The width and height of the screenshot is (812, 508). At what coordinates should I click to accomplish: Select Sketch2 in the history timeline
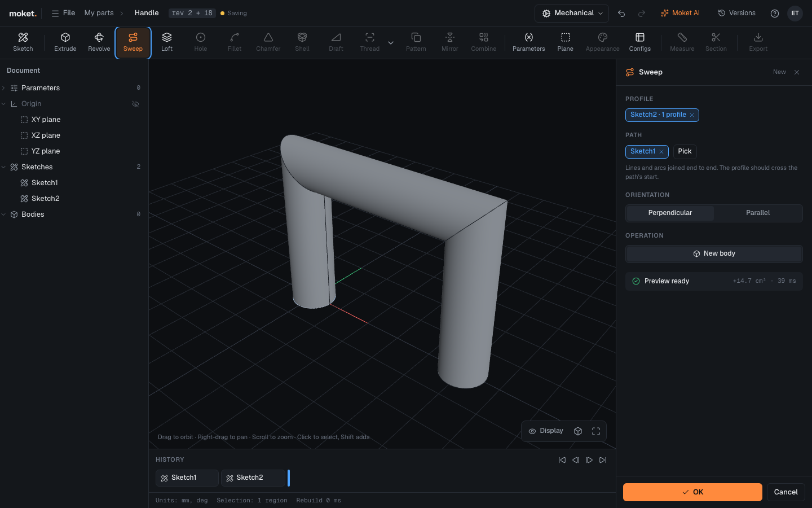[253, 478]
